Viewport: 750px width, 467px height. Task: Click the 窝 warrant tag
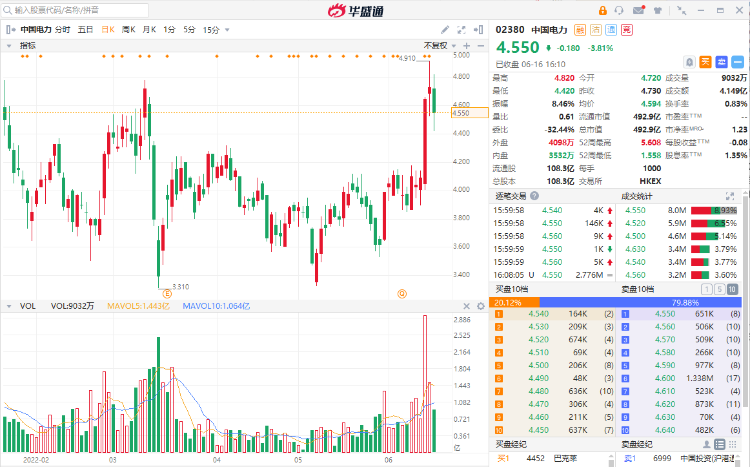click(x=627, y=30)
